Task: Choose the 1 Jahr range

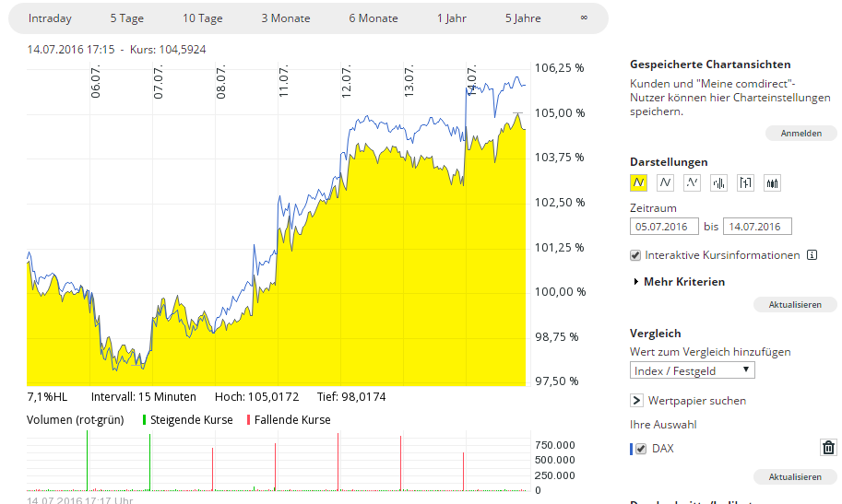Action: 452,18
